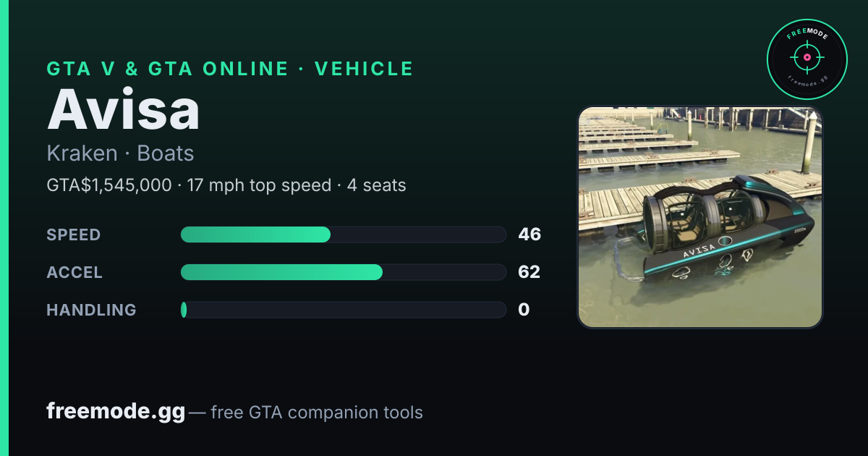This screenshot has height=456, width=868.
Task: Click the Avisa vehicle title
Action: point(124,109)
